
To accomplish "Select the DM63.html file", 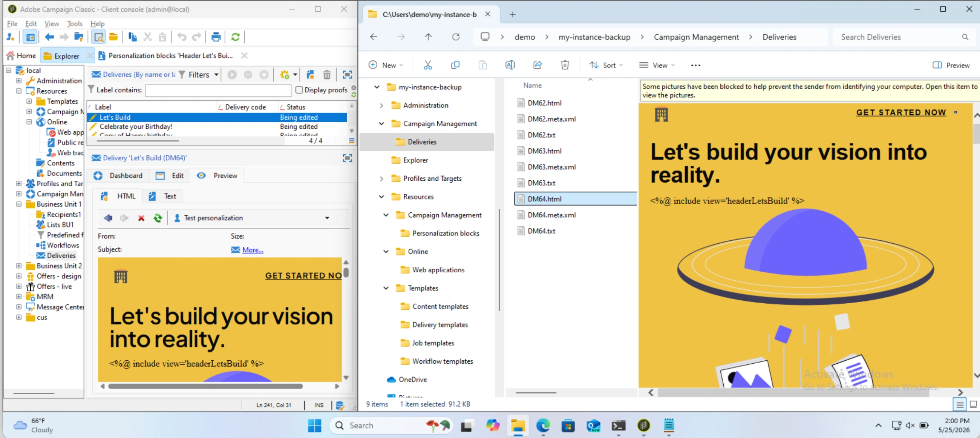I will point(544,151).
